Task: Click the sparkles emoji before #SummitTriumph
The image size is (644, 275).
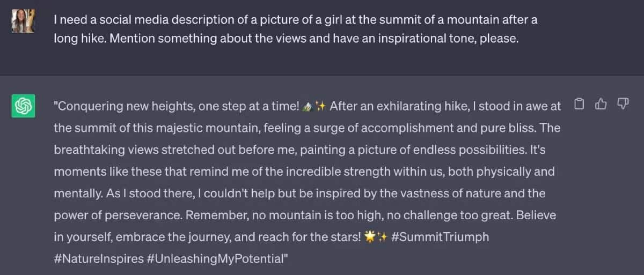Action: click(x=382, y=236)
